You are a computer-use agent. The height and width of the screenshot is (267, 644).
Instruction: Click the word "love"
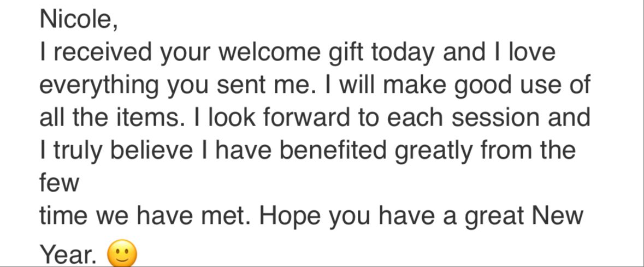click(532, 52)
